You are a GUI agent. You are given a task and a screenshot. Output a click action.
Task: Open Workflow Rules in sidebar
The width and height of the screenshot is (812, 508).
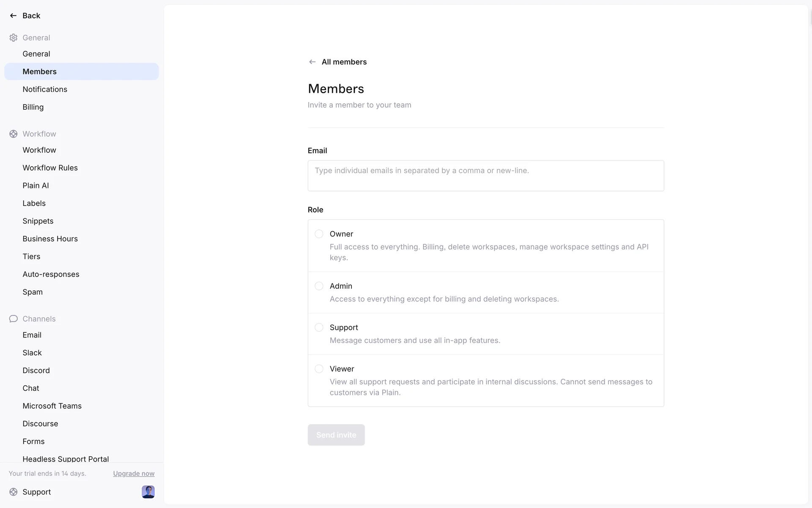click(x=50, y=168)
